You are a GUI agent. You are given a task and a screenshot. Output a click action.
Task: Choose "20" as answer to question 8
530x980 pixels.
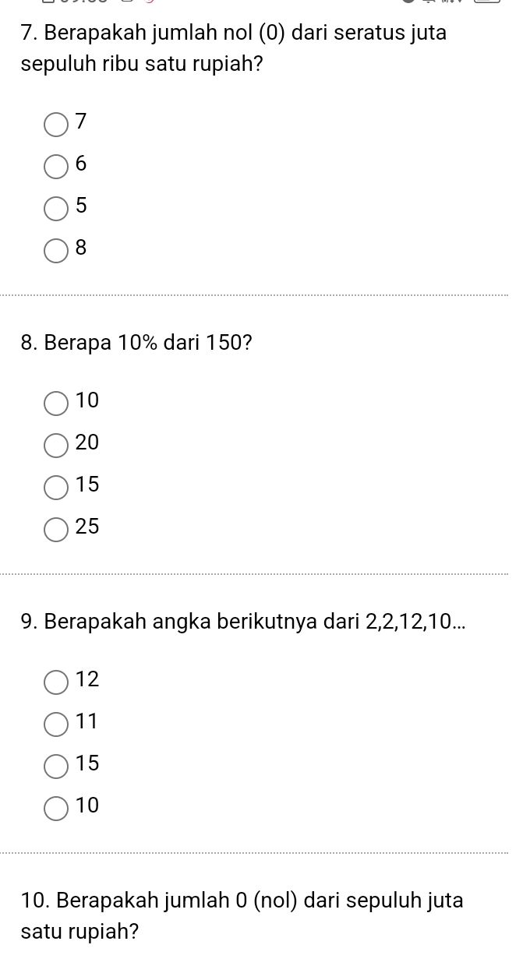(55, 445)
